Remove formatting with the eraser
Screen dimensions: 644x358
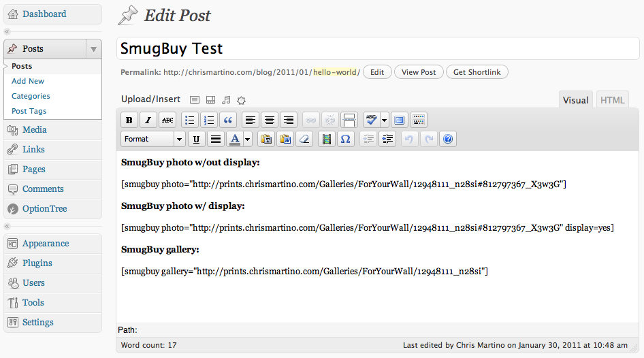point(304,139)
